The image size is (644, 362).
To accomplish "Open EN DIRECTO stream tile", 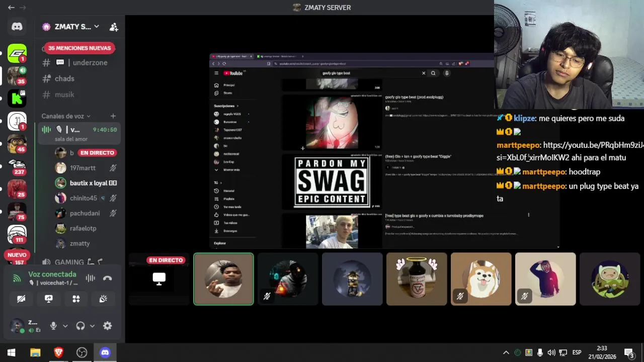I will (159, 279).
